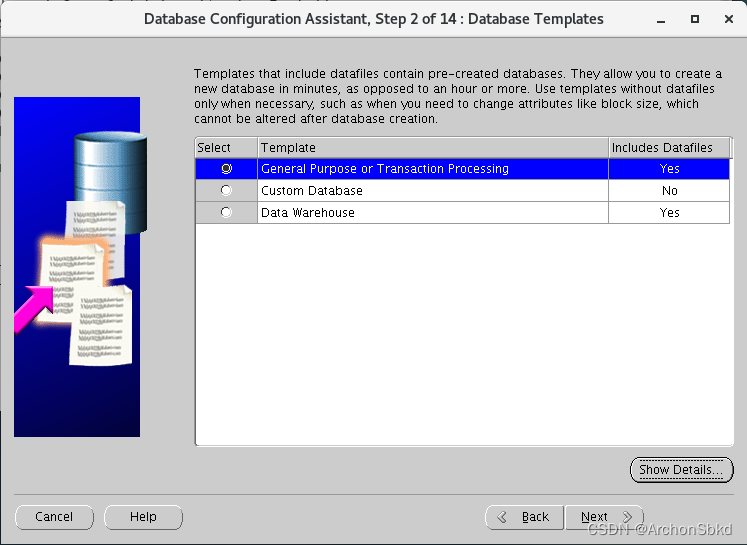Click the Template column header
The image size is (747, 545).
pyautogui.click(x=433, y=148)
